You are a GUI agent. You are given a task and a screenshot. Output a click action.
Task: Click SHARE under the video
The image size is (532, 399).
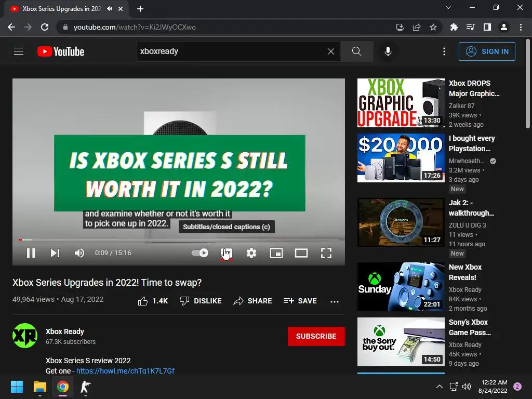[252, 301]
